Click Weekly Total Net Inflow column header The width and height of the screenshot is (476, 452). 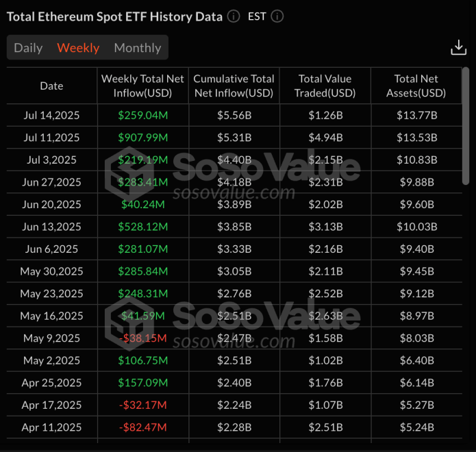(x=142, y=86)
